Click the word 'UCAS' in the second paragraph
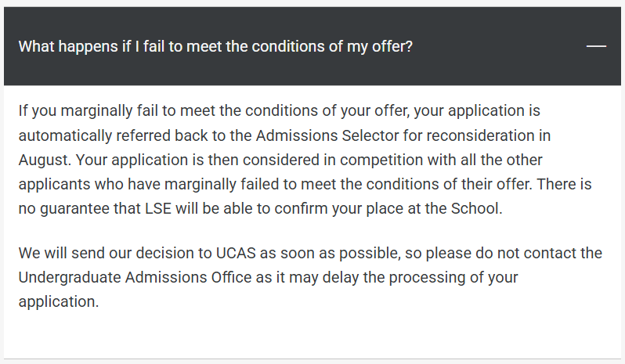Image resolution: width=625 pixels, height=364 pixels. pos(236,254)
